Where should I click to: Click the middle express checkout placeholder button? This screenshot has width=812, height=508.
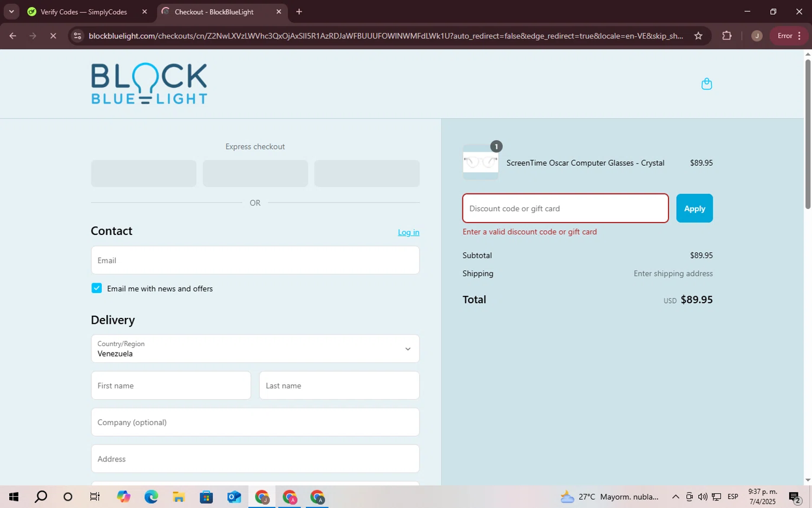coord(255,173)
